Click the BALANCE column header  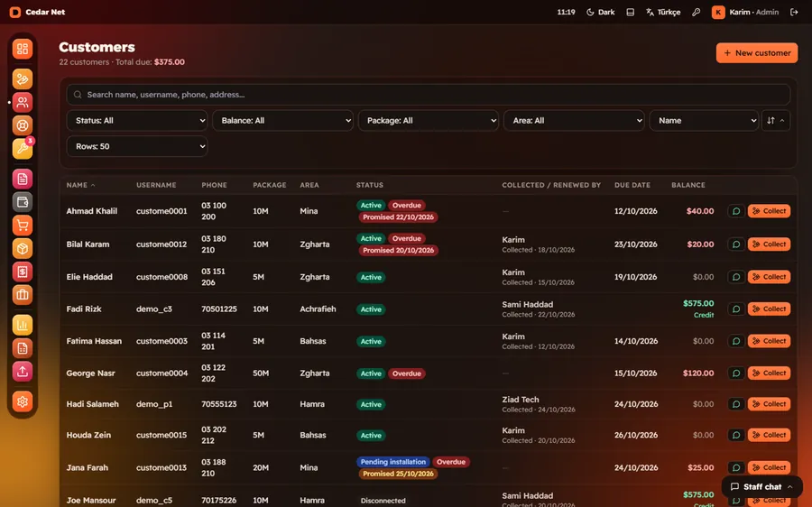(688, 185)
